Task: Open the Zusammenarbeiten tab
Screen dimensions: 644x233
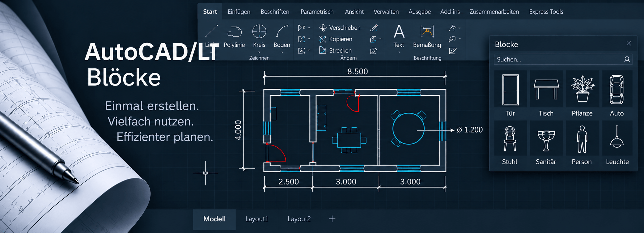Action: click(494, 12)
